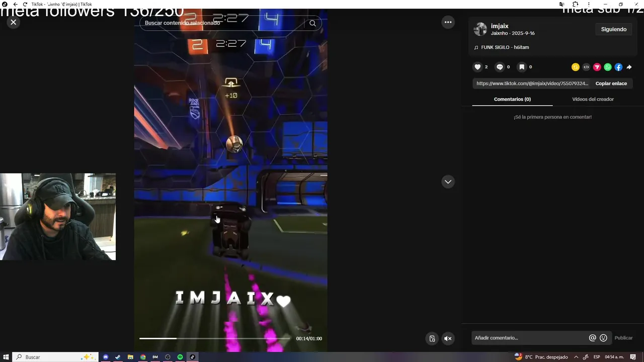Click the pen tray icon beside ESP
The width and height of the screenshot is (644, 362).
(586, 357)
